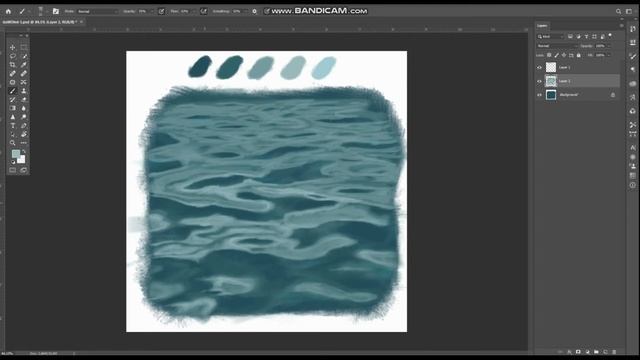Open the Opacity slider arrow in options bar
The width and height of the screenshot is (640, 360).
click(152, 11)
